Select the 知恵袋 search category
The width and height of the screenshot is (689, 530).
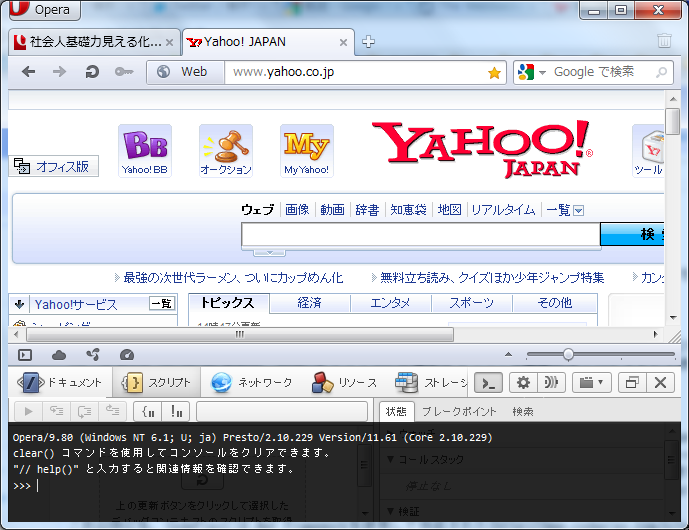point(408,210)
